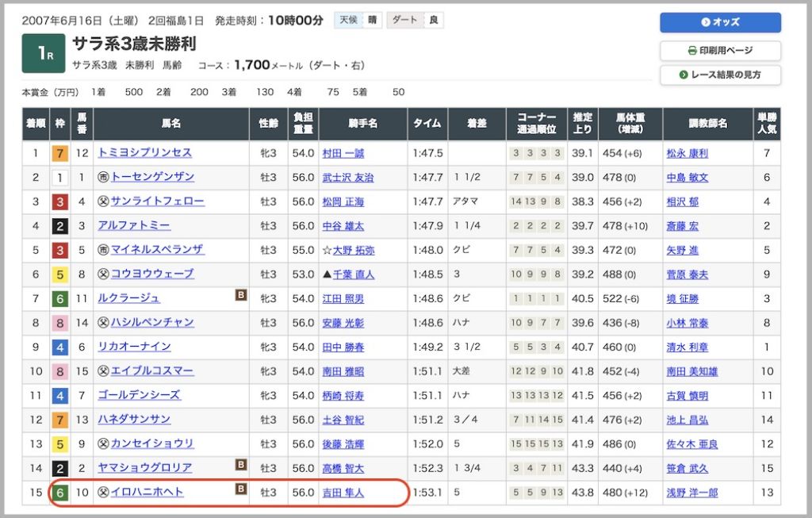Open trainer 浅野 洋一郎
Image resolution: width=812 pixels, height=518 pixels.
click(692, 493)
